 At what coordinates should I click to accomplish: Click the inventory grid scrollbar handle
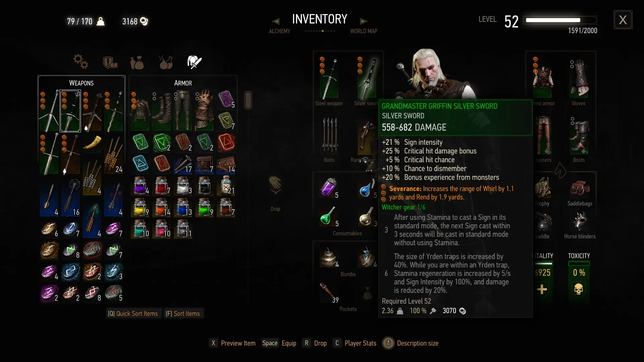click(x=248, y=100)
